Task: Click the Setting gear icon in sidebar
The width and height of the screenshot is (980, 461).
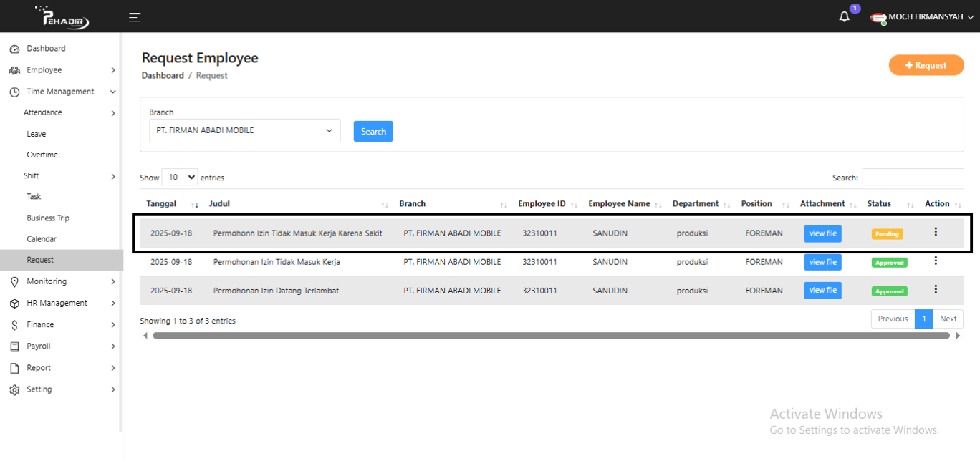Action: (x=14, y=390)
